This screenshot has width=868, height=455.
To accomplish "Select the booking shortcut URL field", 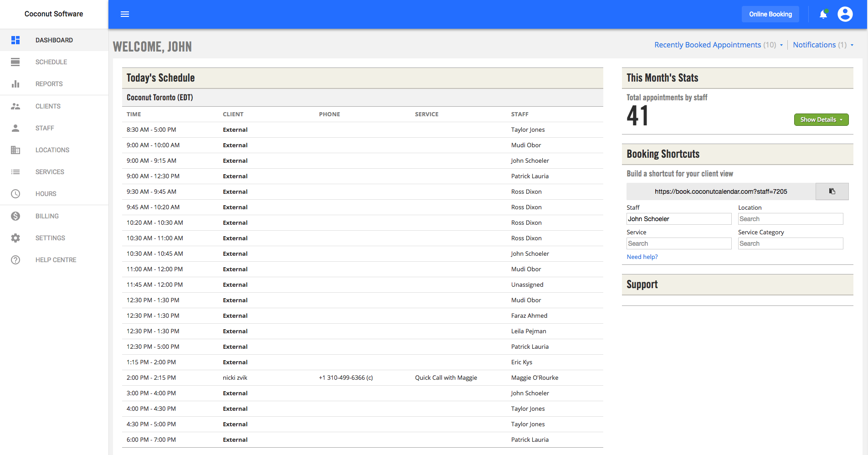I will pyautogui.click(x=721, y=191).
